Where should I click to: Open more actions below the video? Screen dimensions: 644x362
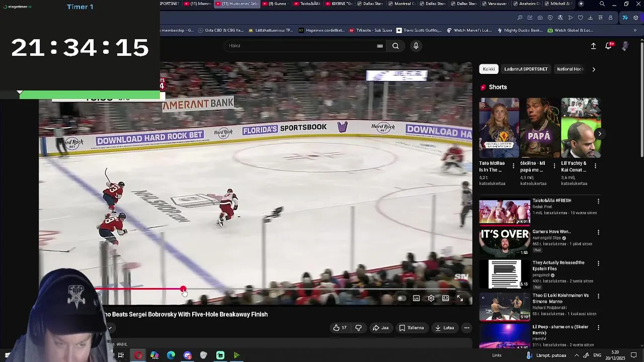(x=467, y=328)
